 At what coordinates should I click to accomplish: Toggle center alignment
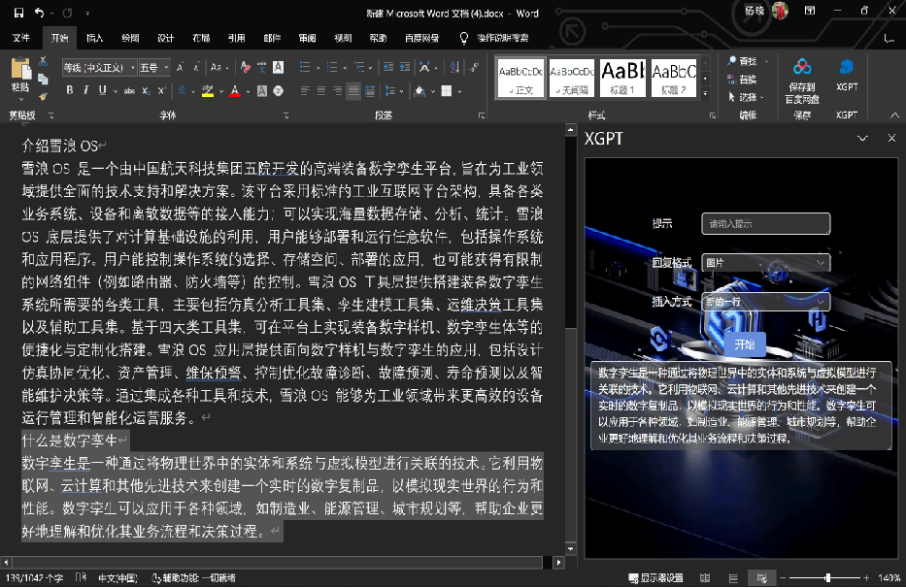(321, 90)
